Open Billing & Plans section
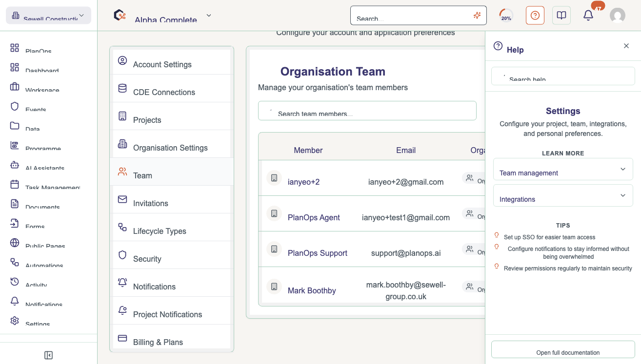The image size is (641, 364). [x=172, y=339]
